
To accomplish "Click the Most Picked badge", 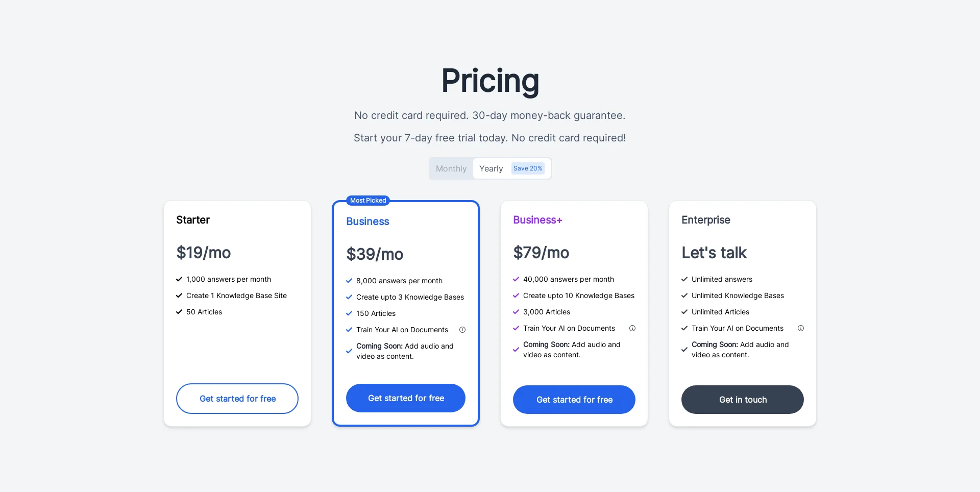I will pos(368,201).
